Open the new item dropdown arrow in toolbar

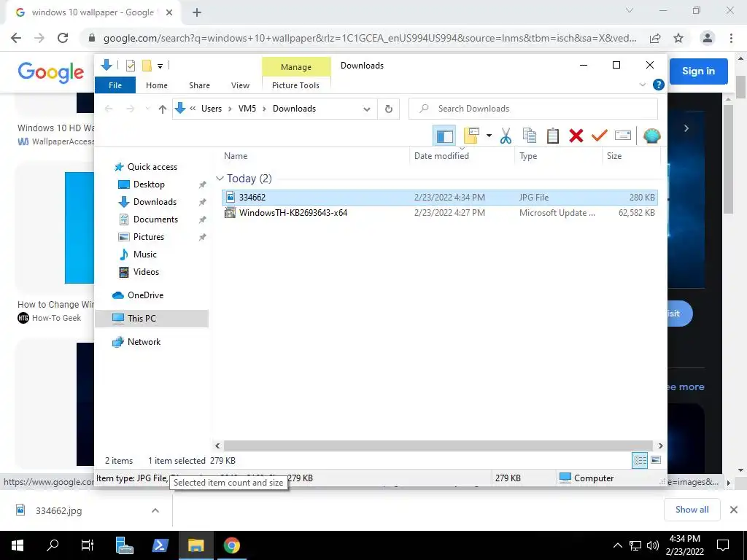click(x=489, y=136)
